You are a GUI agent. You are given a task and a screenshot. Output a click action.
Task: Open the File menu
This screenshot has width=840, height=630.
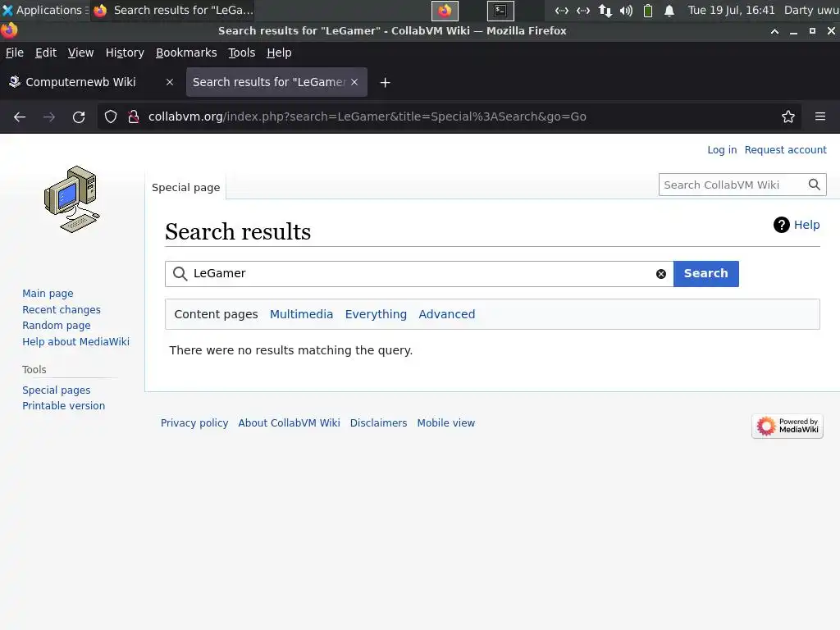tap(15, 52)
